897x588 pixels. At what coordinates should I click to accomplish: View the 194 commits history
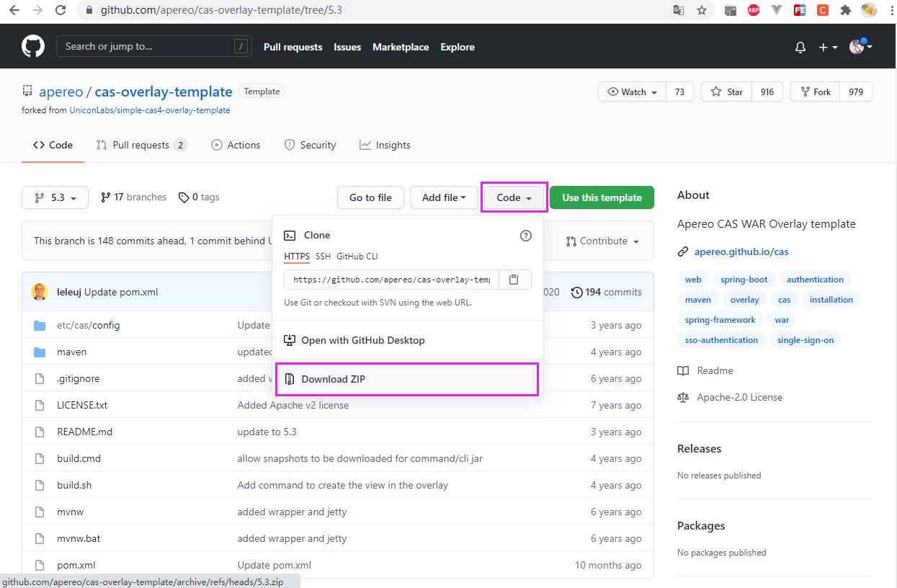[x=606, y=292]
